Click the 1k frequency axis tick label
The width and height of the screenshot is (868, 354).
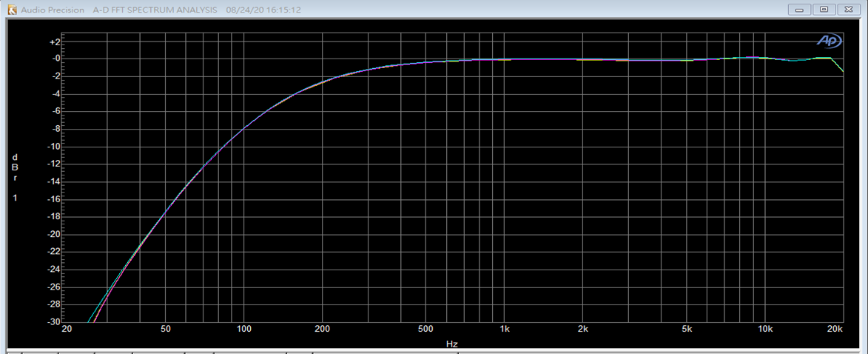click(x=505, y=330)
